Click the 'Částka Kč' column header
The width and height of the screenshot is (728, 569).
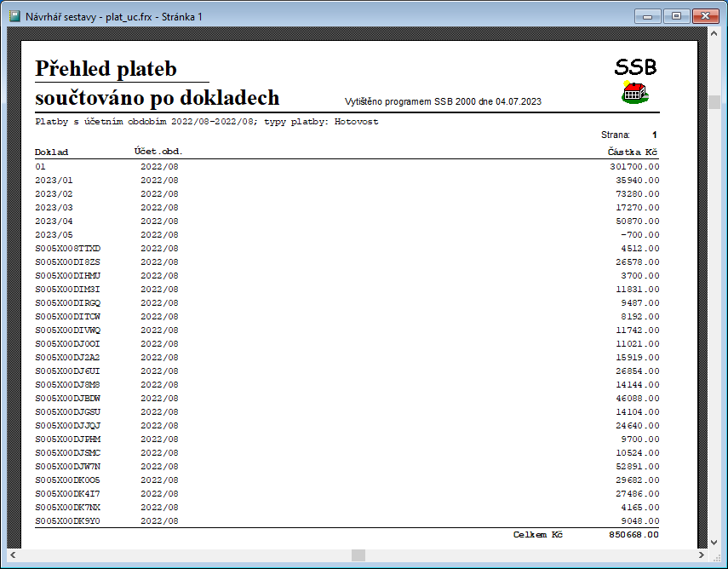point(631,152)
